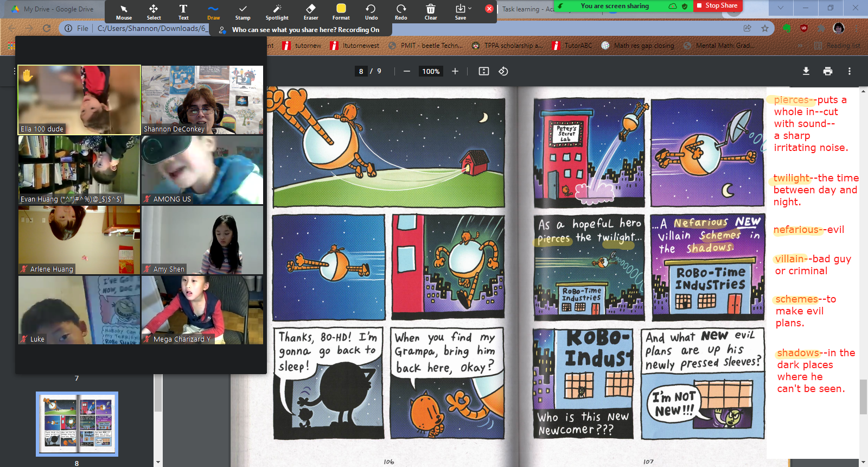868x467 pixels.
Task: Bookmark this page with the star
Action: [765, 28]
